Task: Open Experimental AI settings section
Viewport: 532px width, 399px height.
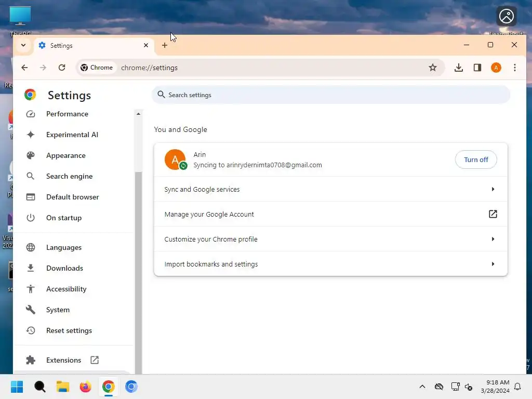Action: point(72,135)
